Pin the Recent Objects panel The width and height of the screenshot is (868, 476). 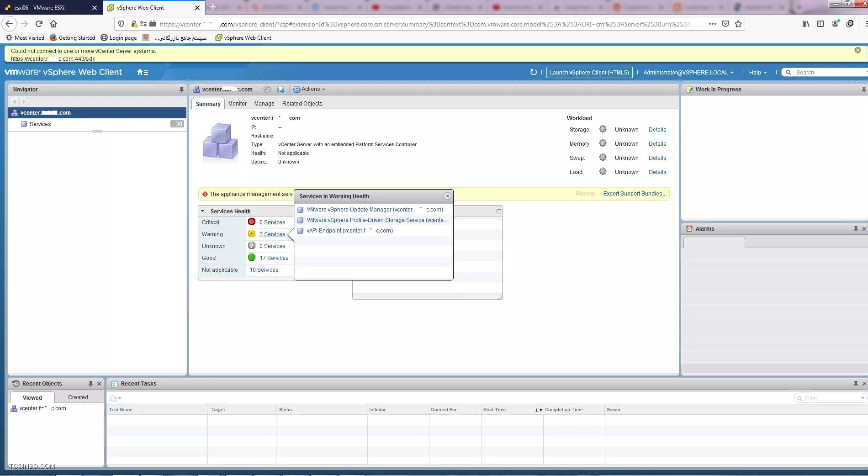[90, 384]
